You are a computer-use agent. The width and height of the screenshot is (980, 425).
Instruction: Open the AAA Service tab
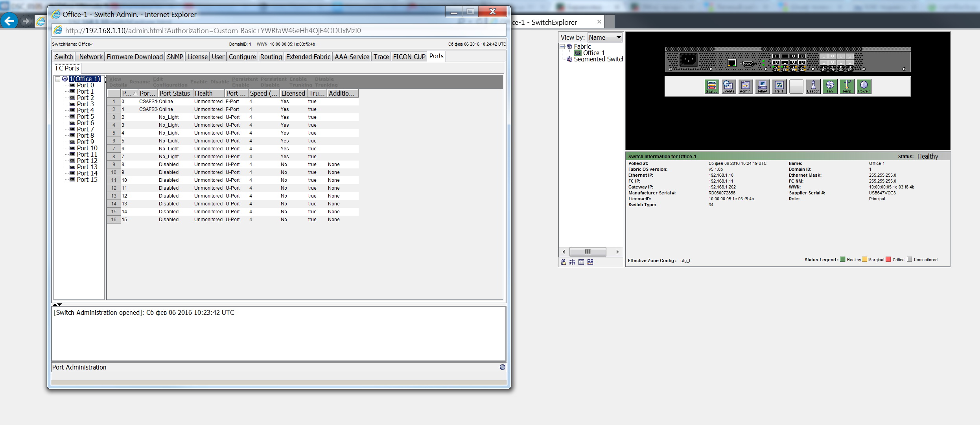[x=352, y=57]
